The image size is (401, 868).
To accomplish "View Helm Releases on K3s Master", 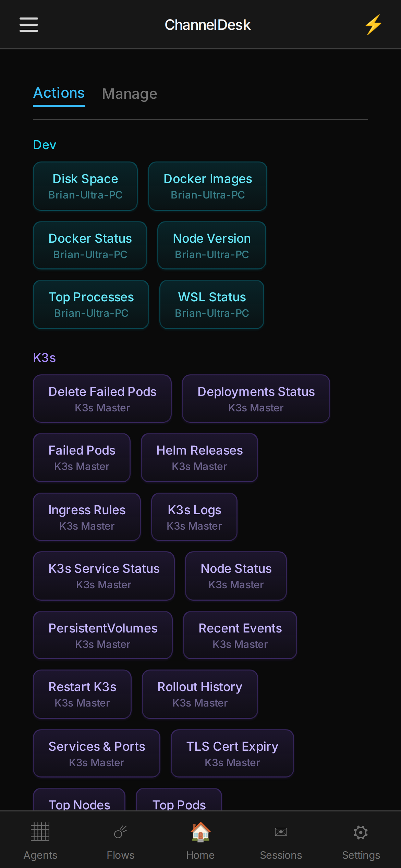I will tap(199, 458).
